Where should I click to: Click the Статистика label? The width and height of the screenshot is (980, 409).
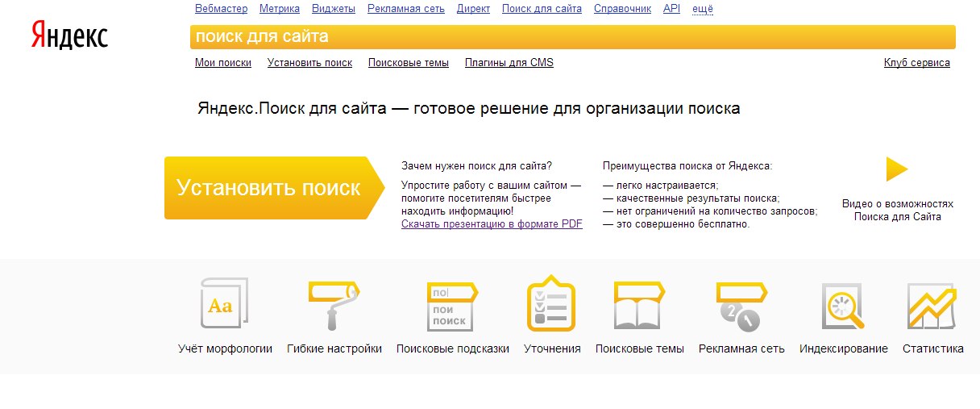point(933,348)
